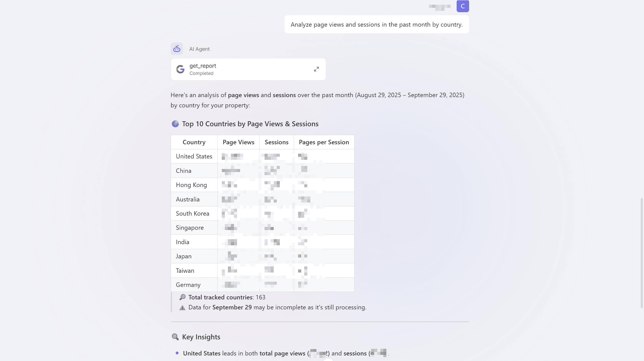
Task: Click the Sessions column header
Action: pyautogui.click(x=276, y=142)
